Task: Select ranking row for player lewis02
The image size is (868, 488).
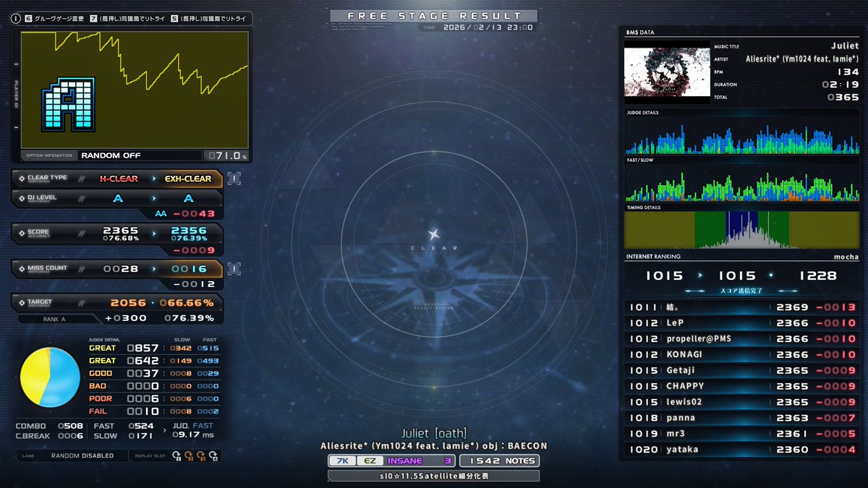Action: 741,402
